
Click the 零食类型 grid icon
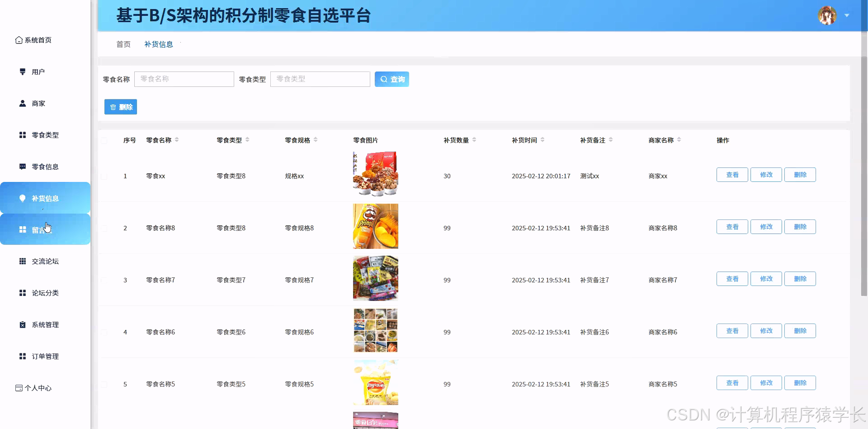coord(23,135)
